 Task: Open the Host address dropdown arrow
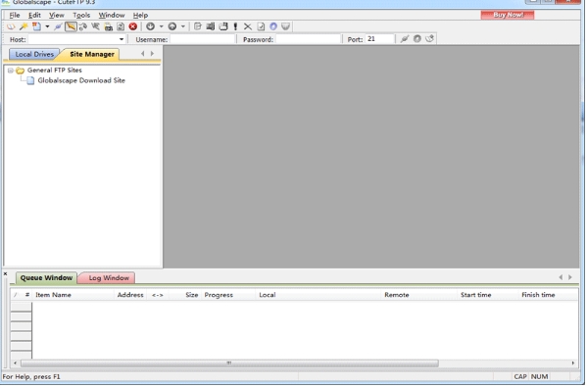pyautogui.click(x=122, y=39)
